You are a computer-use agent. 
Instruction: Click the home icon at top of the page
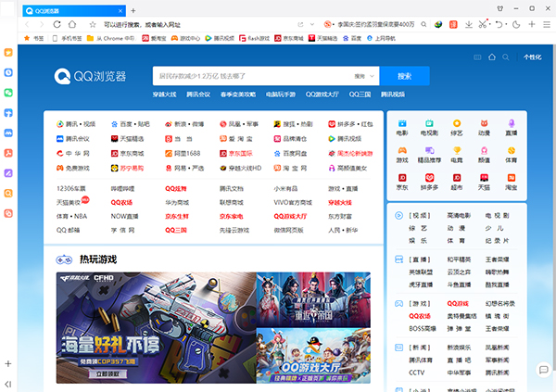pyautogui.click(x=492, y=57)
